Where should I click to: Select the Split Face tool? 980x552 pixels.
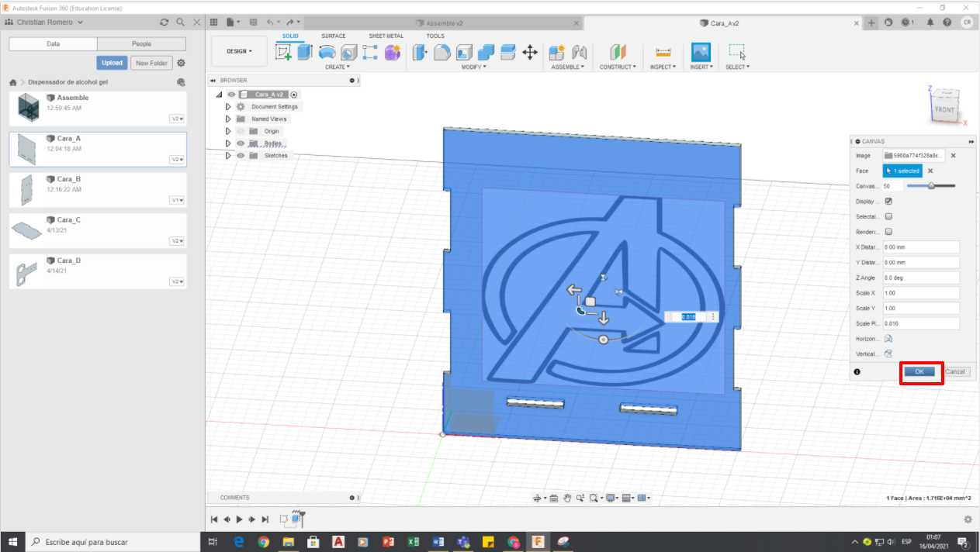(x=507, y=52)
